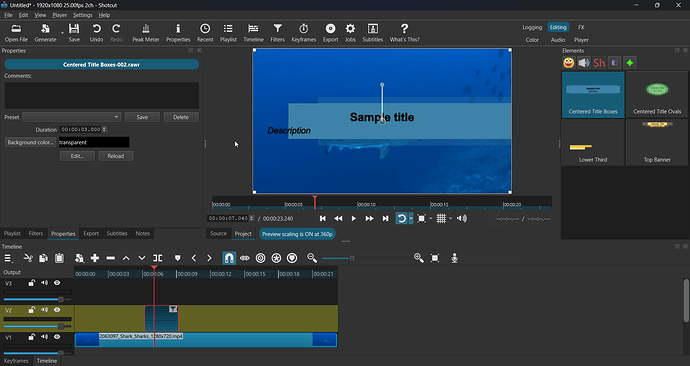The image size is (690, 366).
Task: Toggle ripple all tracks
Action: [x=276, y=258]
